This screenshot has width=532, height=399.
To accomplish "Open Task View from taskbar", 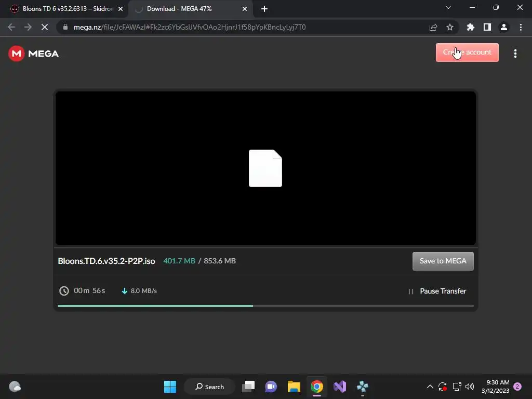I will tap(248, 387).
